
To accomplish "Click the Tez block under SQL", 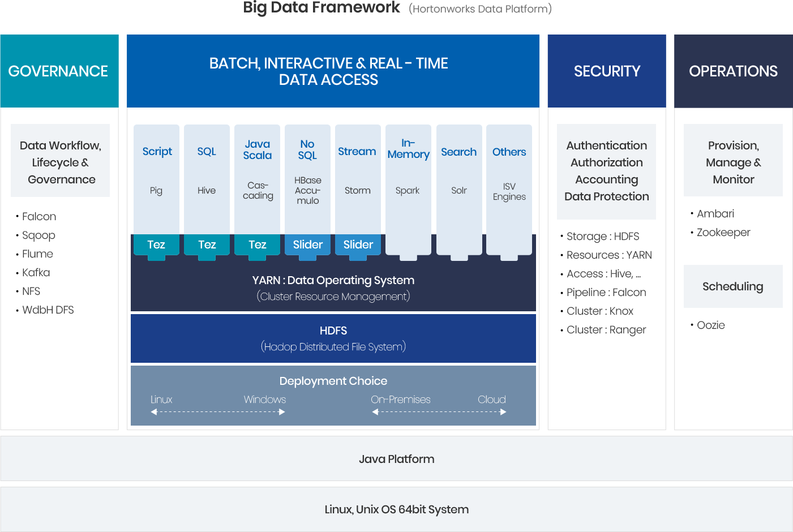I will coord(207,245).
